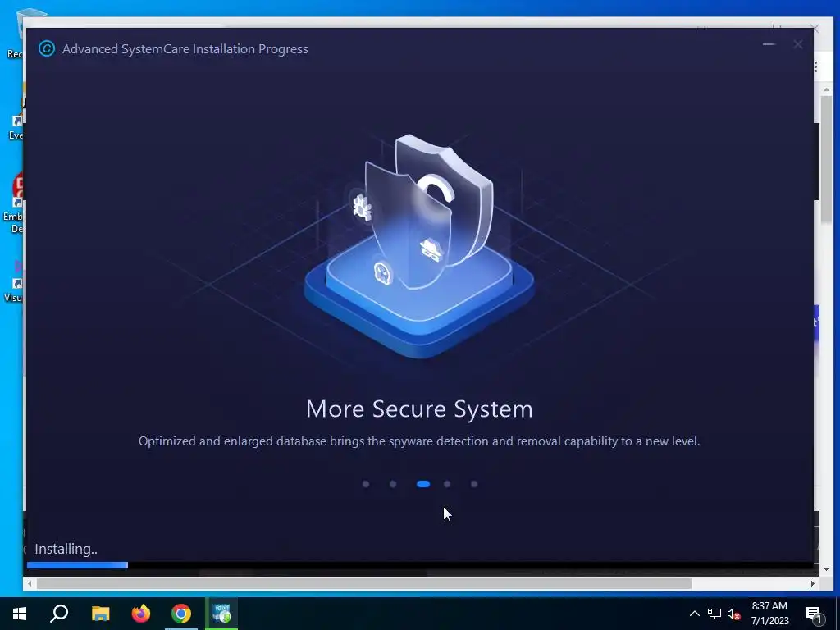The width and height of the screenshot is (840, 630).
Task: Open File Explorer from the taskbar
Action: pyautogui.click(x=100, y=614)
